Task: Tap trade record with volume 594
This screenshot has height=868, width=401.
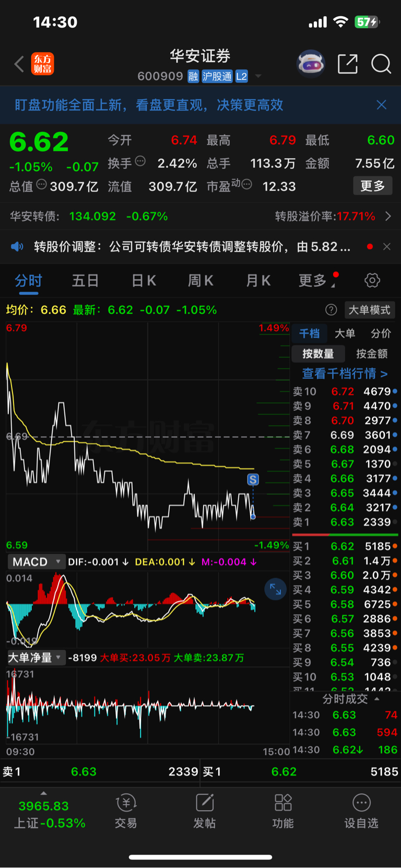Action: click(345, 732)
